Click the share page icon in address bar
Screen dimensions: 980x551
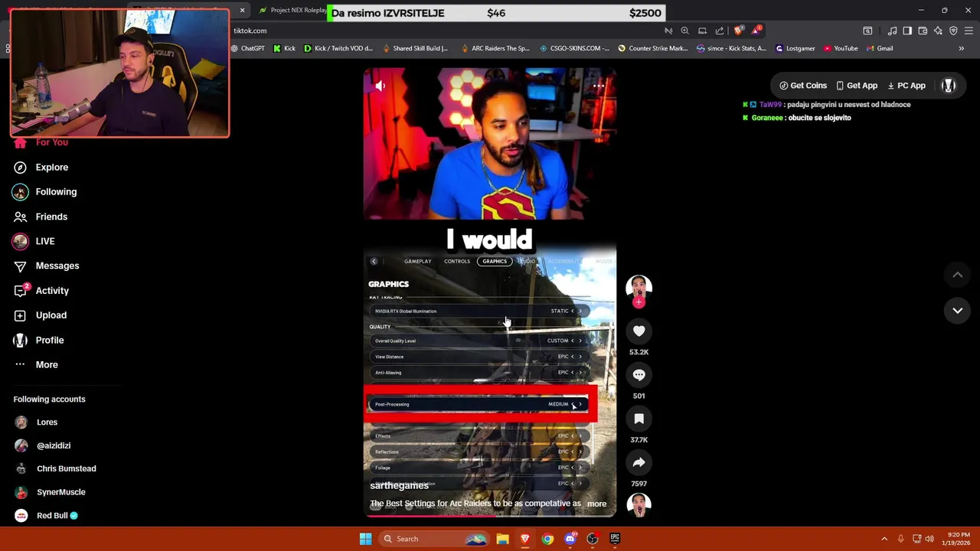719,31
